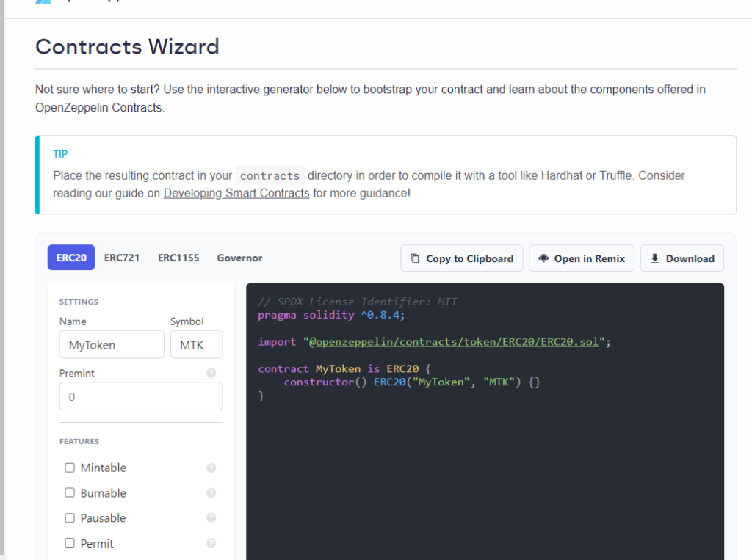Open the ERC1155 tab
The image size is (752, 560).
(x=178, y=258)
